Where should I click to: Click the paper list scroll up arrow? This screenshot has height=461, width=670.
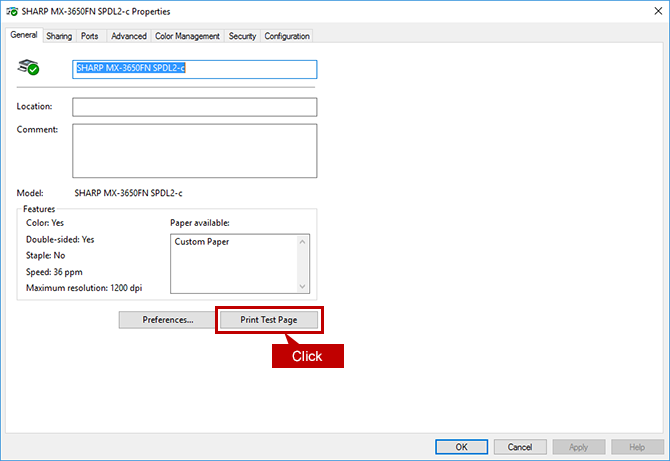point(303,242)
